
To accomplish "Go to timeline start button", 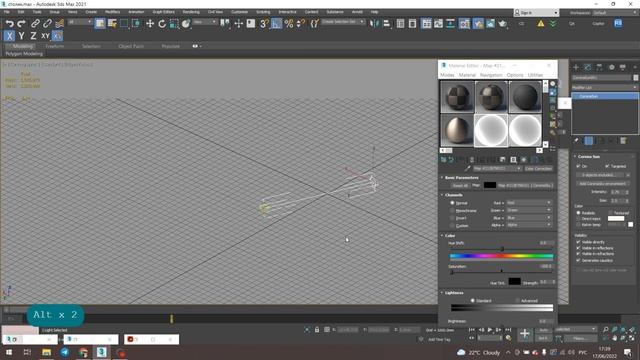I will [x=472, y=330].
